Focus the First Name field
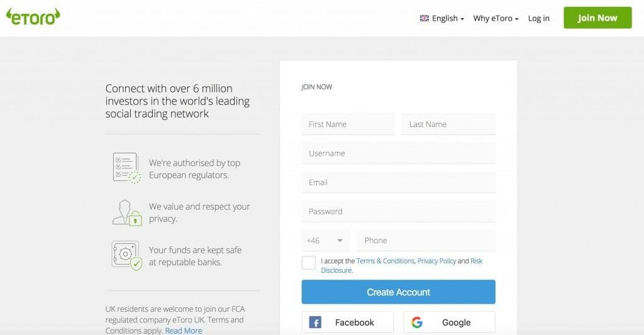The width and height of the screenshot is (644, 335). point(348,124)
